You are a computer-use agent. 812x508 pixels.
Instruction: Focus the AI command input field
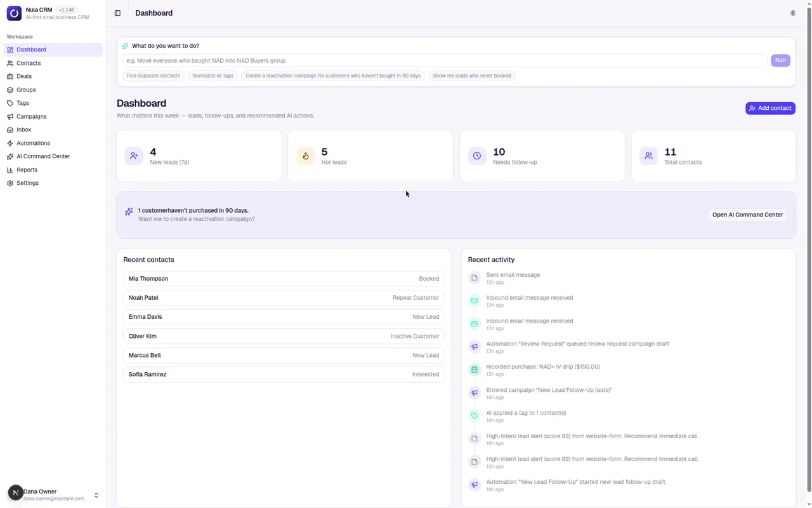(445, 60)
